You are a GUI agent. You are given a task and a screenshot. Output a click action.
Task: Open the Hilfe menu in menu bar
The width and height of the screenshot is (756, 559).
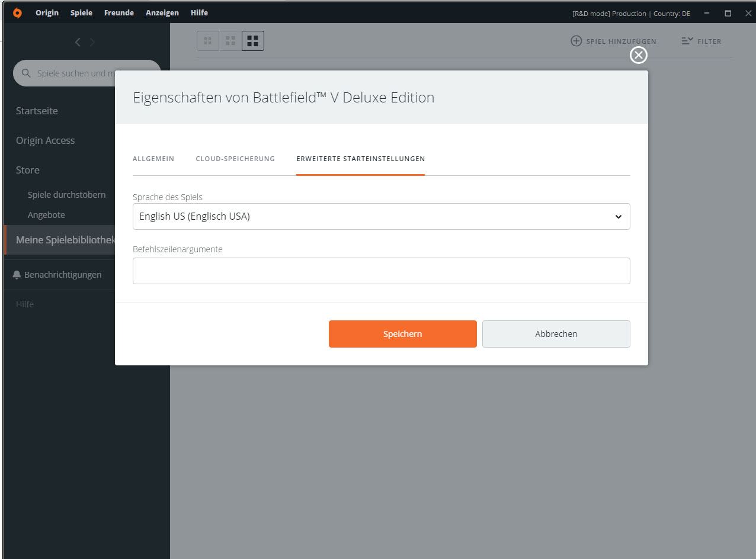[x=199, y=12]
